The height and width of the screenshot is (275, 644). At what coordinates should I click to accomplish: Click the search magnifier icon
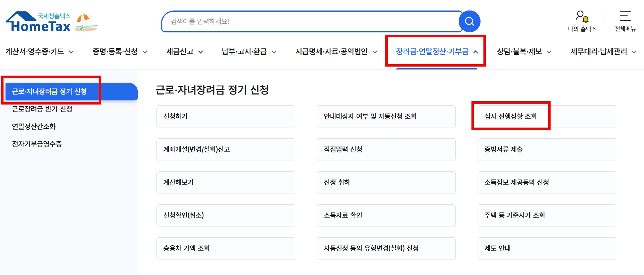coord(469,21)
